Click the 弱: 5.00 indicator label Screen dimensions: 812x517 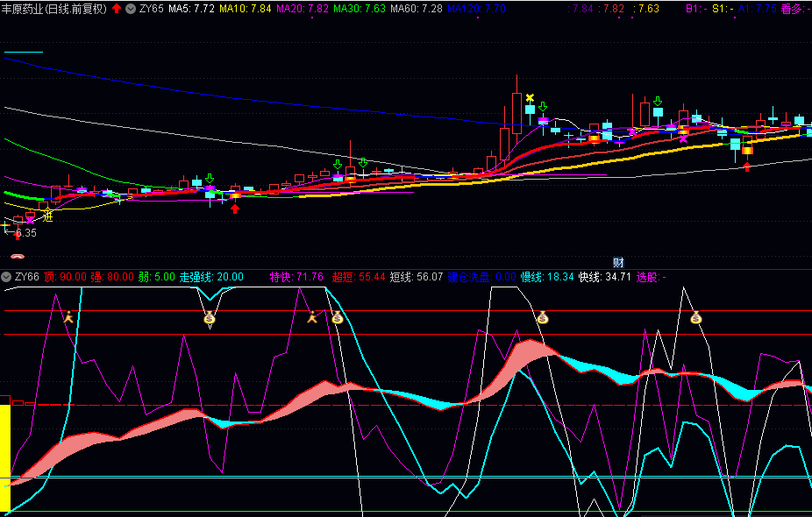tap(157, 277)
